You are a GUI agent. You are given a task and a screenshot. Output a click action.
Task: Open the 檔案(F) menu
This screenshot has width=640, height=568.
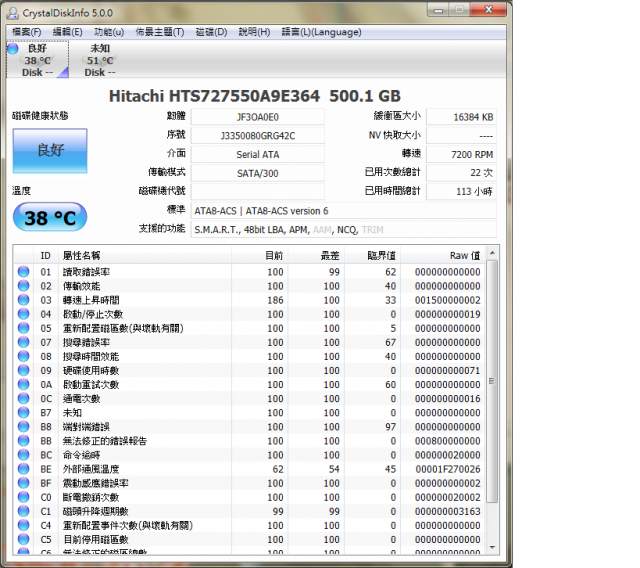[26, 32]
